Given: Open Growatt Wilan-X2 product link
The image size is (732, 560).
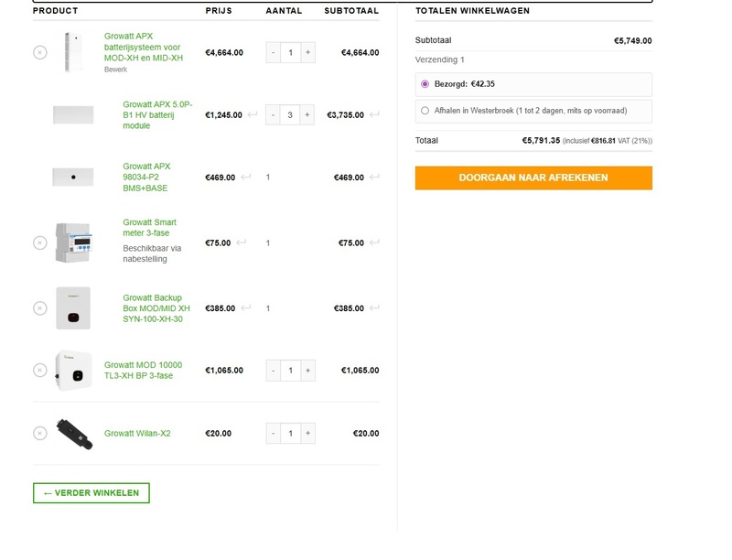Looking at the screenshot, I should click(x=137, y=434).
